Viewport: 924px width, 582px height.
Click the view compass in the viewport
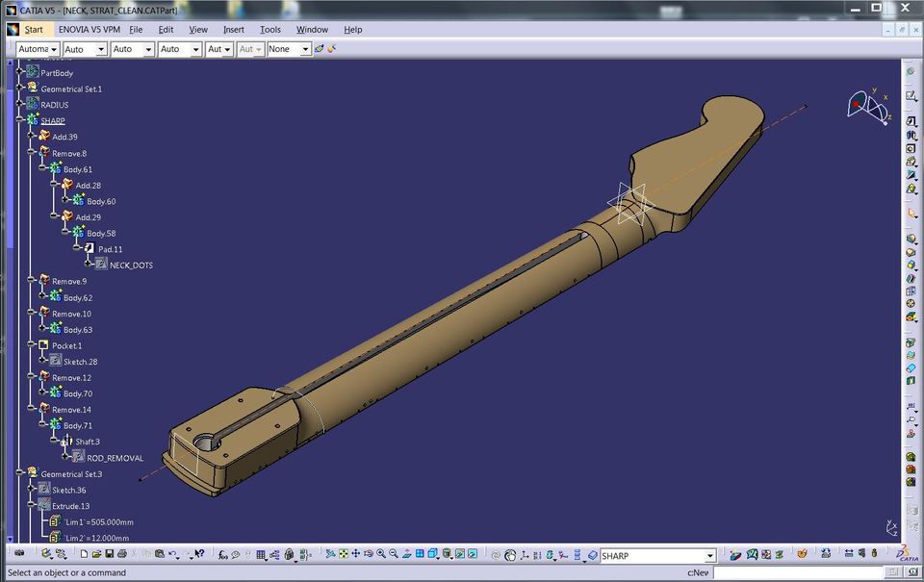pos(867,107)
